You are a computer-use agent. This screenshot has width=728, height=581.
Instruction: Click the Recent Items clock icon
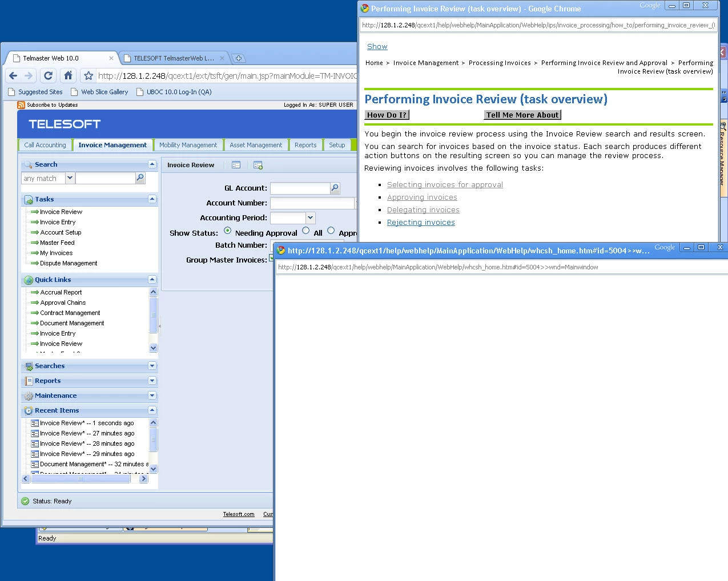[29, 410]
